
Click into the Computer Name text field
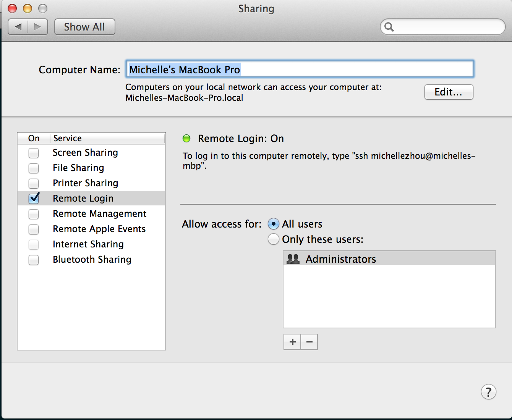click(344, 69)
